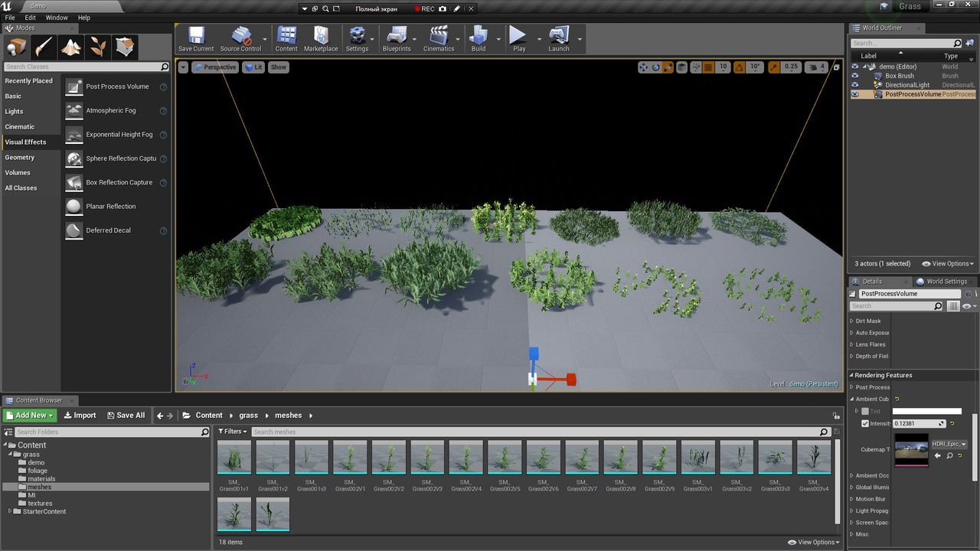Click the Blueprints toolbar icon
The height and width of the screenshot is (551, 980).
click(x=397, y=38)
